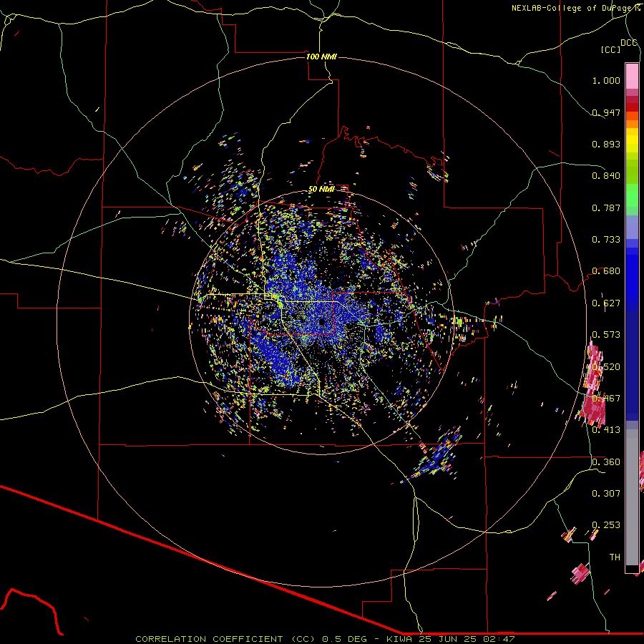This screenshot has width=644, height=644.
Task: Pick the gray swatch near 0.307
Action: pos(632,497)
